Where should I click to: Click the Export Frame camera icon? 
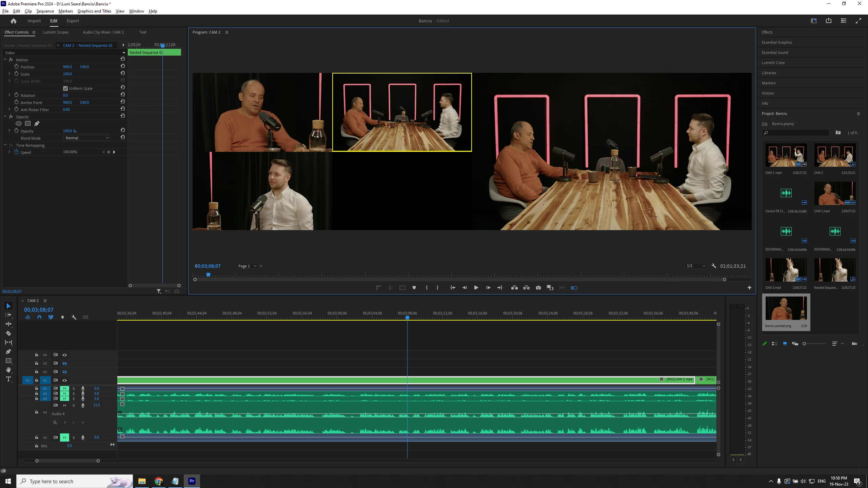tap(538, 288)
